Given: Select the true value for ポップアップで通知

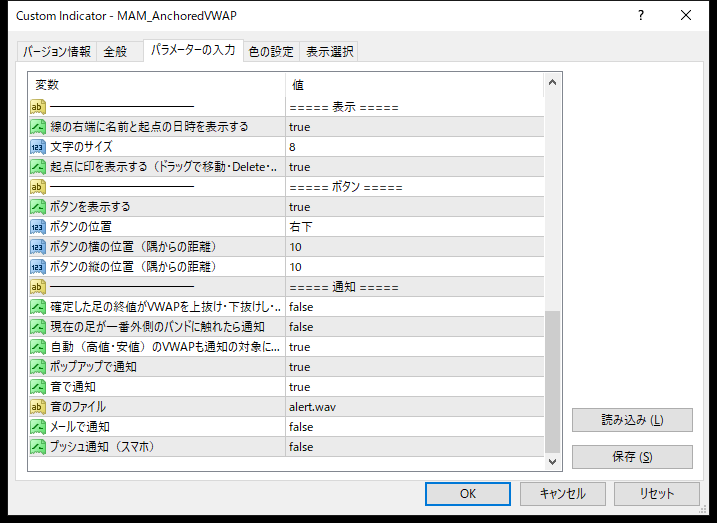Looking at the screenshot, I should click(415, 367).
